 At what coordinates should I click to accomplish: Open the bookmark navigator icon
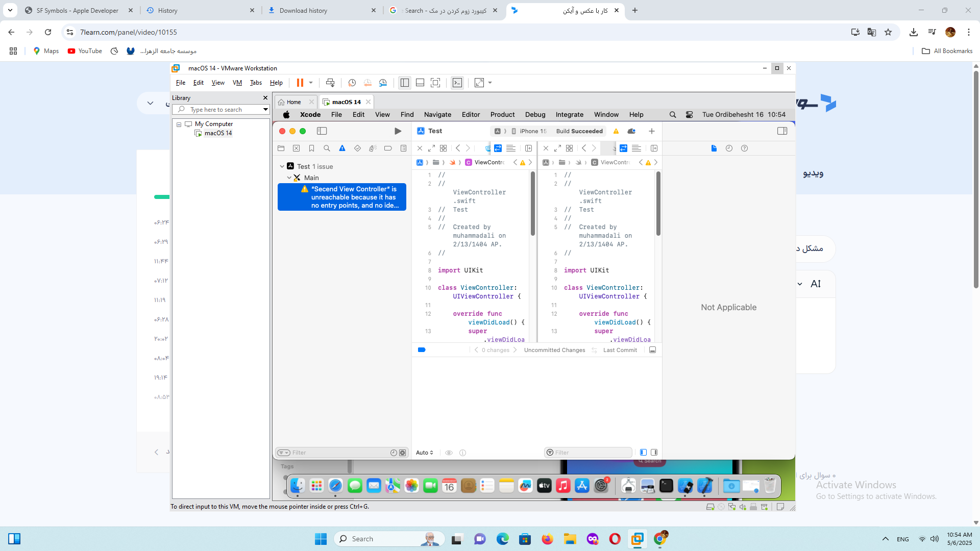(x=311, y=148)
